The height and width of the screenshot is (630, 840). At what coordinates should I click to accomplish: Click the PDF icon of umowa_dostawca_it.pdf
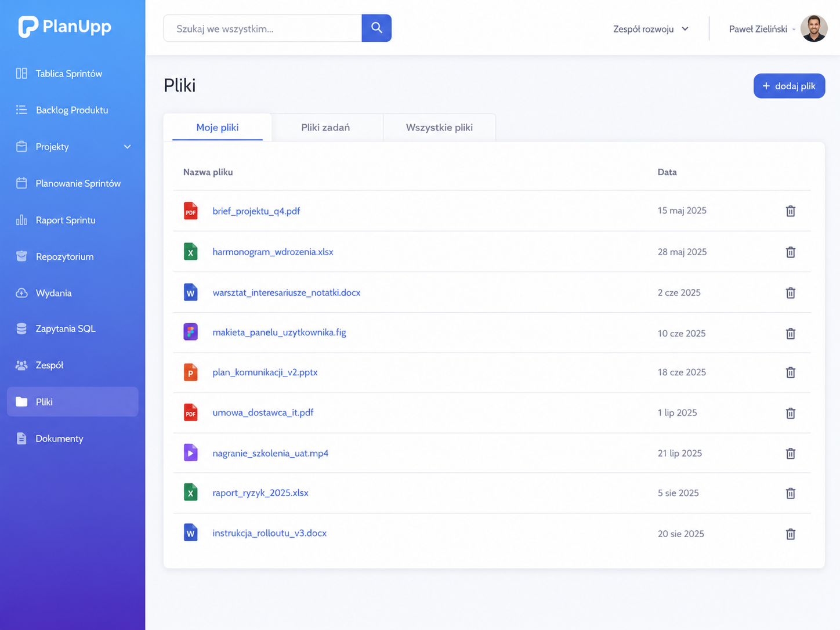190,412
